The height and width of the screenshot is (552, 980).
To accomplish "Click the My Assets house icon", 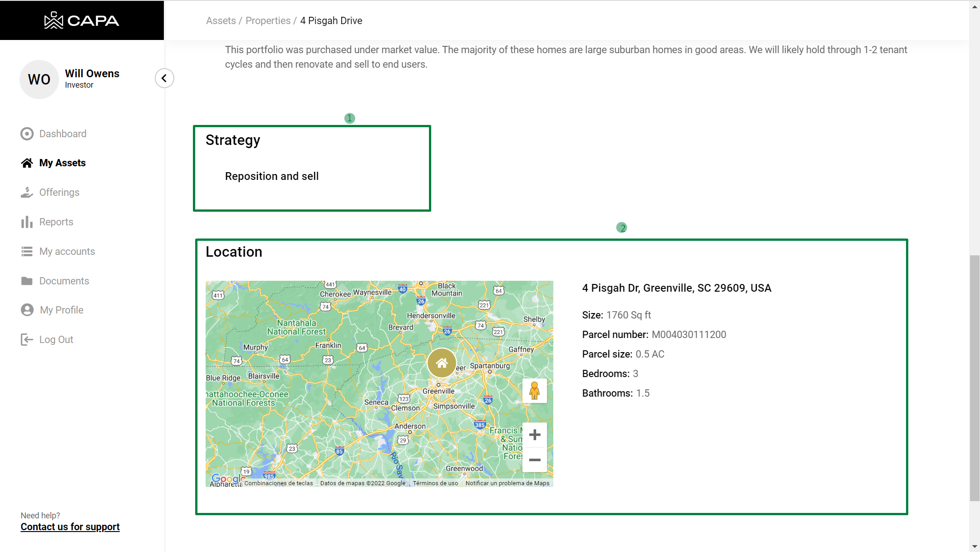I will tap(27, 163).
